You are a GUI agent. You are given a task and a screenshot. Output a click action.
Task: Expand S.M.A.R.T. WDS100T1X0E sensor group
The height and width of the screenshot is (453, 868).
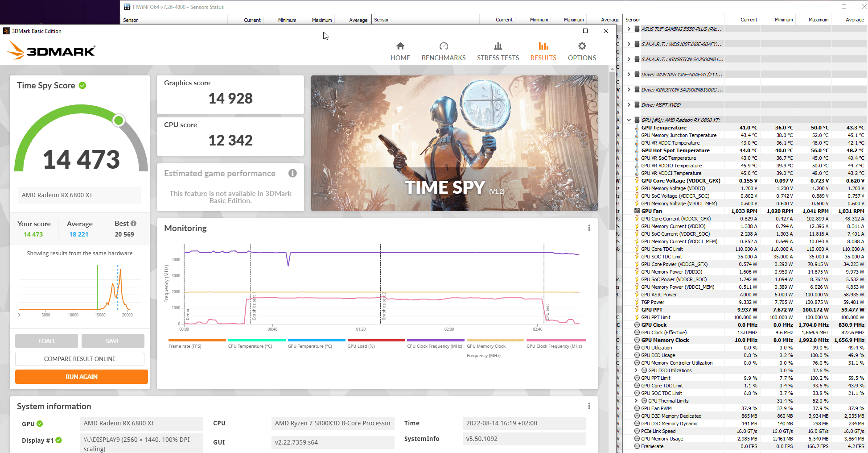point(629,44)
